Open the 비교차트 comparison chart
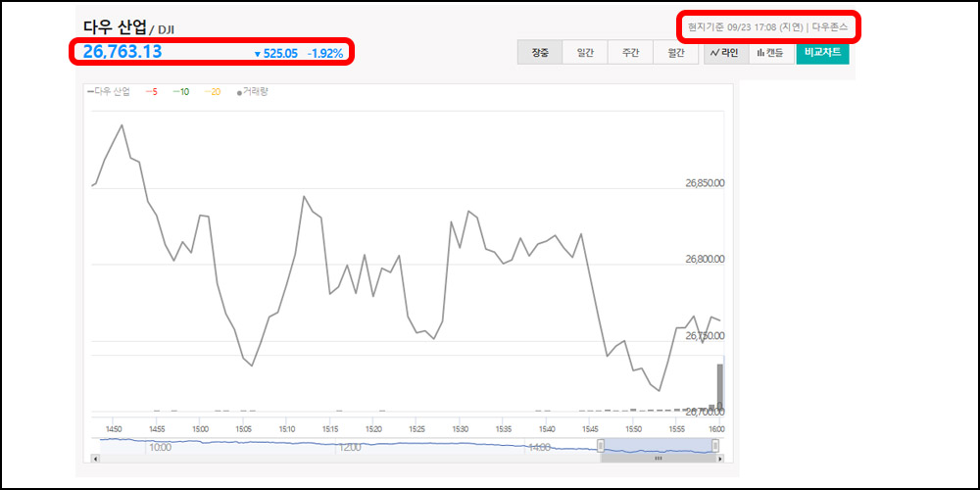Viewport: 980px width, 490px height. point(822,53)
